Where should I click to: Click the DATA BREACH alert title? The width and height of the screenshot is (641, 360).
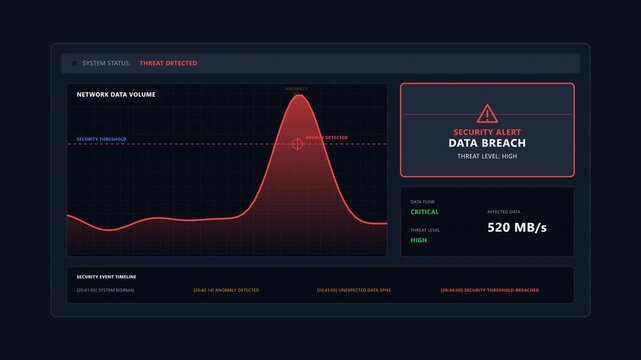coord(487,143)
